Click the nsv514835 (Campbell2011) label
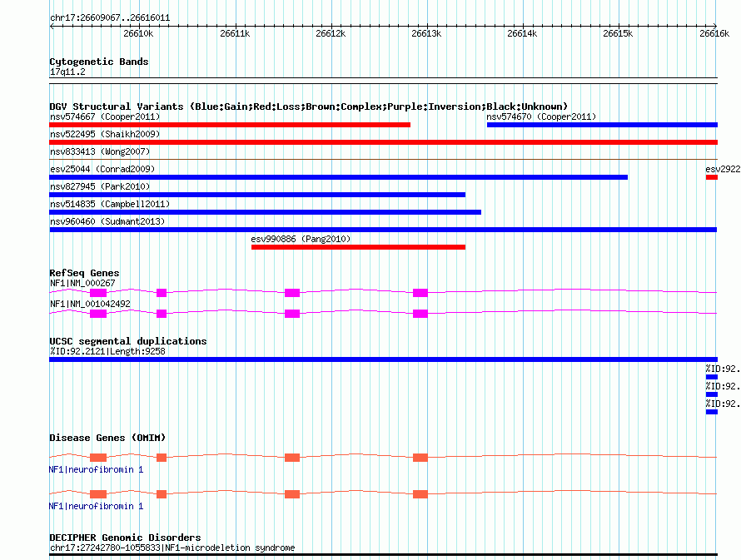This screenshot has width=741, height=560. click(x=110, y=204)
